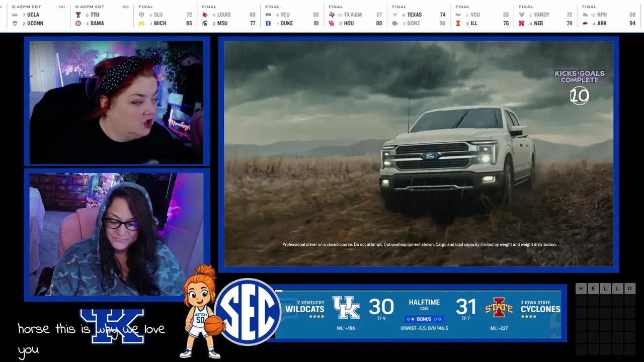Viewport: 644px width, 362px height.
Task: Click the TTU team logo in the ticker
Action: [x=78, y=15]
